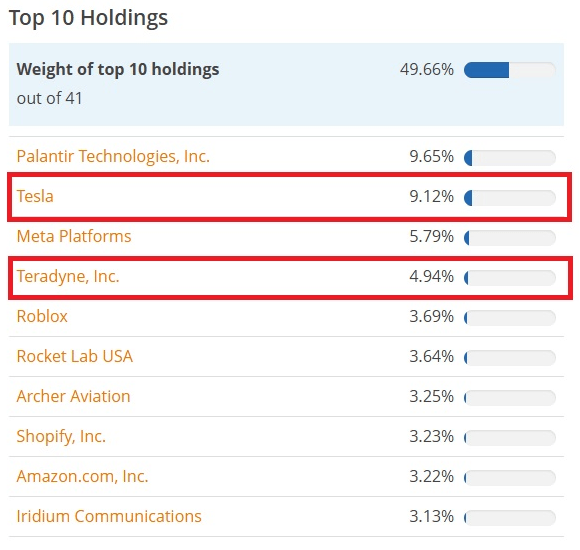Open the Palantir Technologies, Inc. link
This screenshot has width=580, height=550.
(x=113, y=156)
